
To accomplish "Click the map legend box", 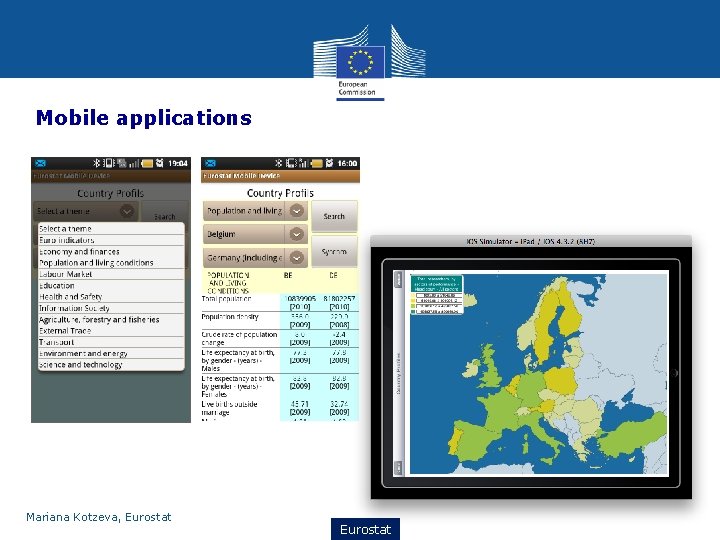I will [437, 295].
